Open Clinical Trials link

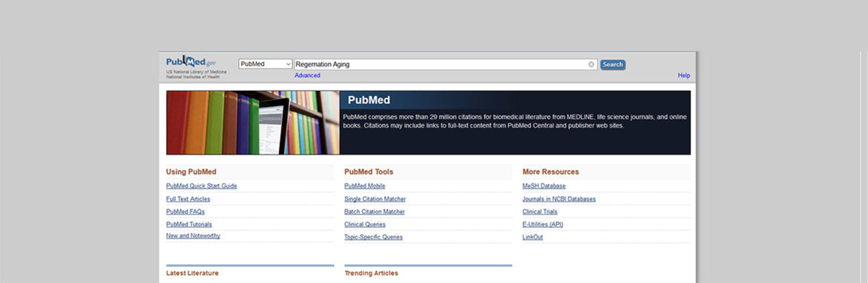540,212
